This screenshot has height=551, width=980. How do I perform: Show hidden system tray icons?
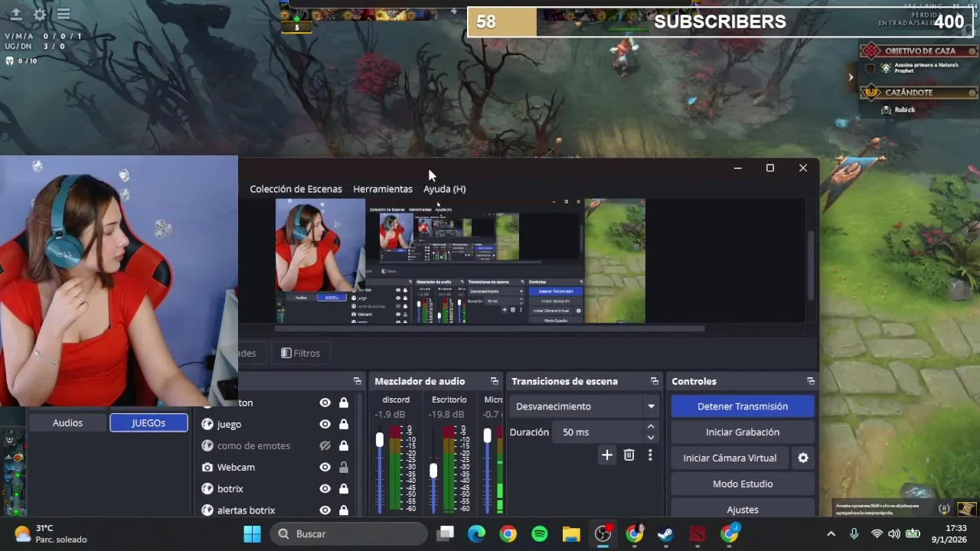tap(831, 533)
